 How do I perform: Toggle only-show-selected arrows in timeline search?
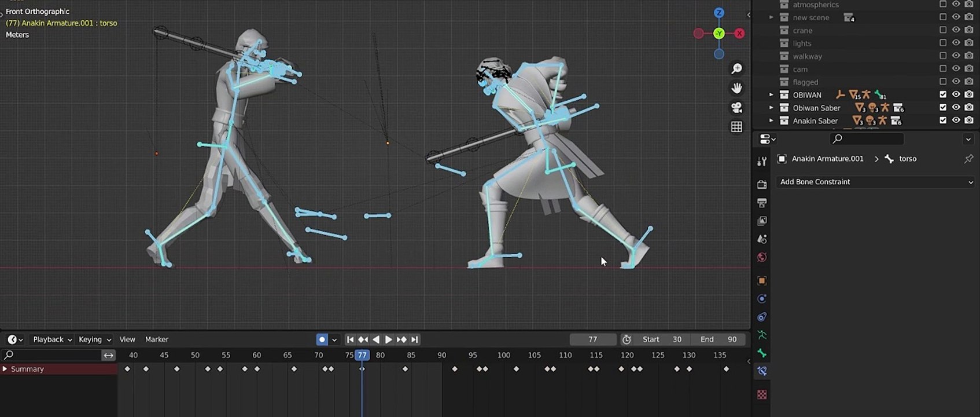[108, 355]
